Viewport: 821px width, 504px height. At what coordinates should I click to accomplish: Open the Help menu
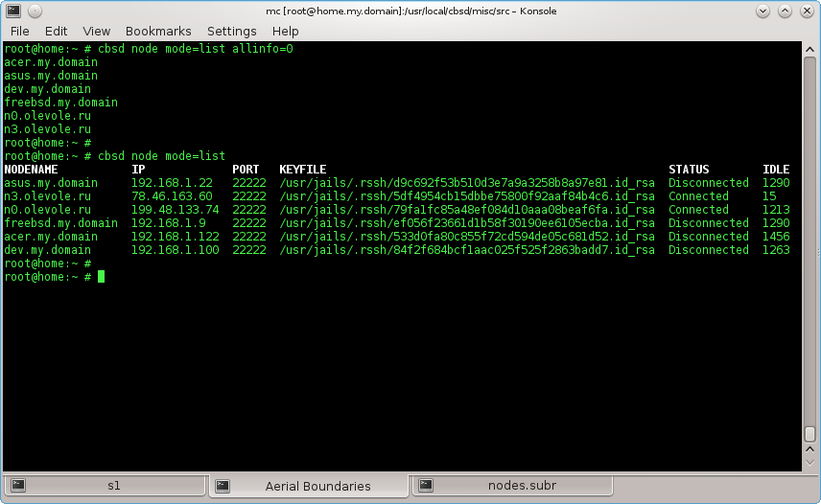286,32
